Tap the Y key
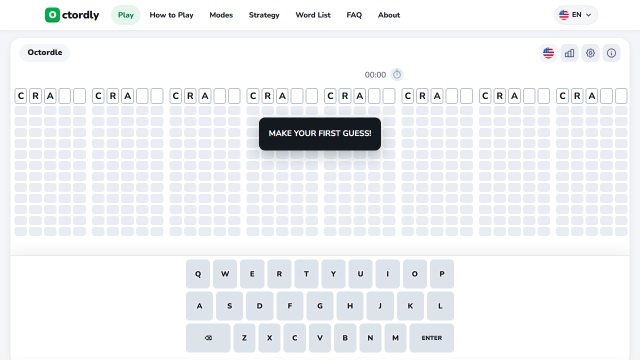Screen dimensions: 640x360 (x=333, y=274)
